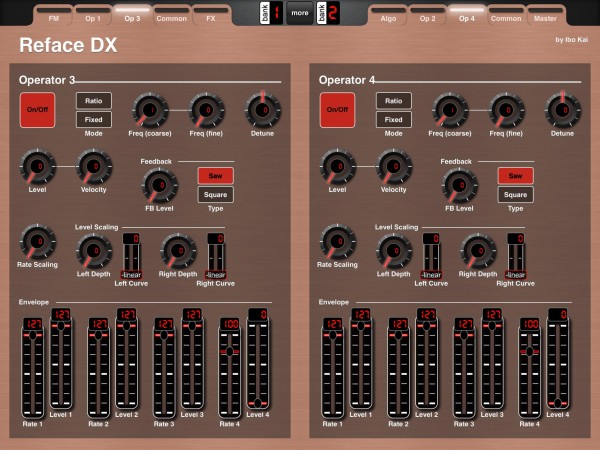Click Operator 4 Rate Scaling knob
Screen dimensions: 600x450
point(338,241)
